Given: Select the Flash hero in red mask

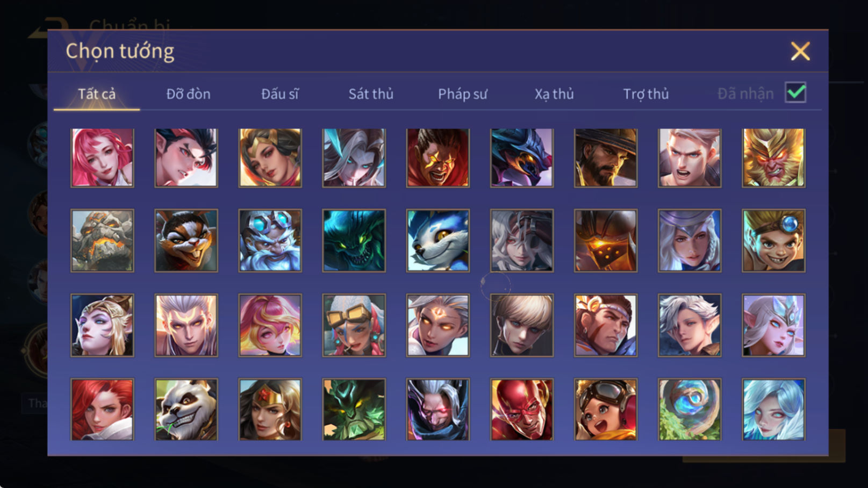Looking at the screenshot, I should (x=521, y=410).
